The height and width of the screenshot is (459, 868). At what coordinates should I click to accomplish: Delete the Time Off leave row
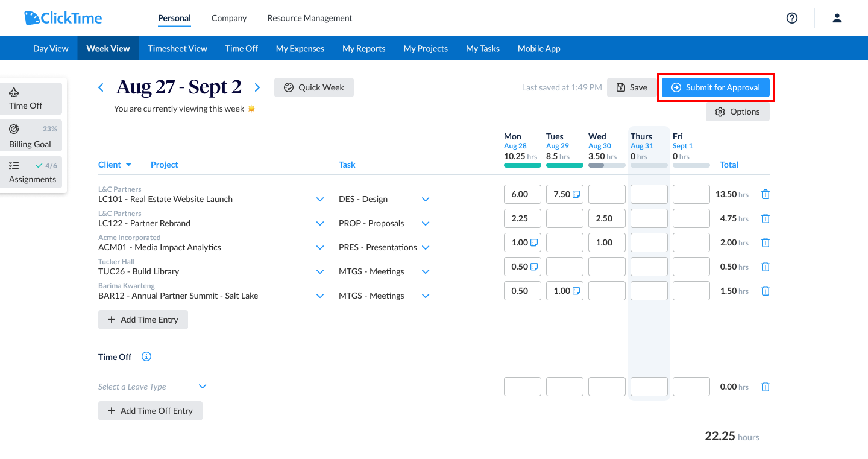pos(766,387)
